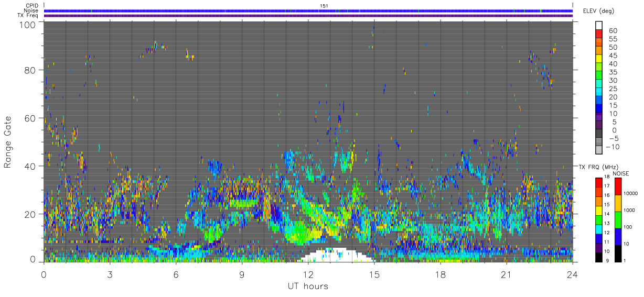
Task: Click the red top block of TX FRQ bar
Action: (599, 183)
